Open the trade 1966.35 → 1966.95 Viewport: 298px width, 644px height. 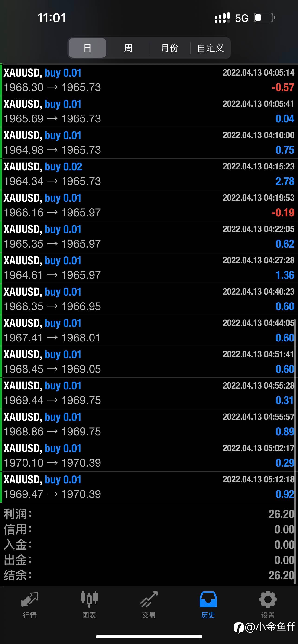coord(149,299)
